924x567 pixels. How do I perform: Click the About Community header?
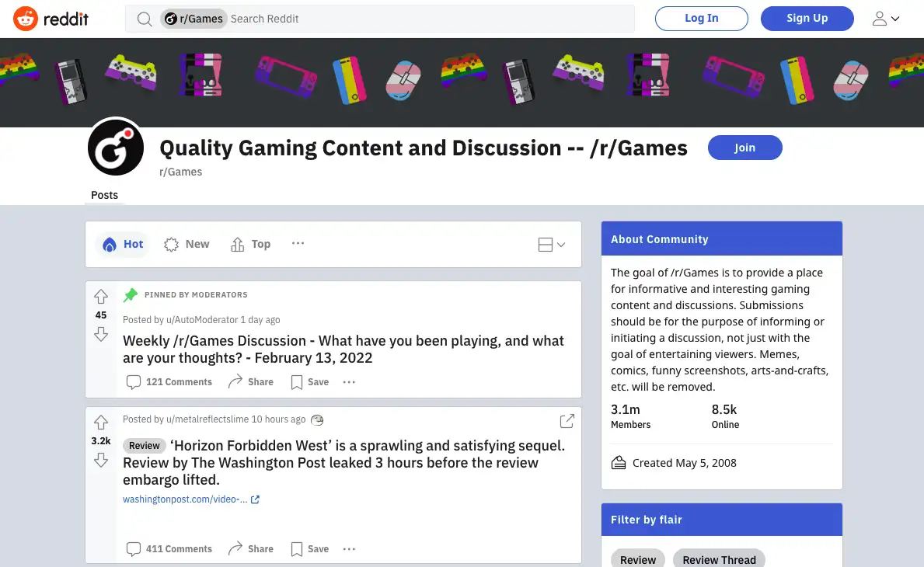[x=721, y=239]
